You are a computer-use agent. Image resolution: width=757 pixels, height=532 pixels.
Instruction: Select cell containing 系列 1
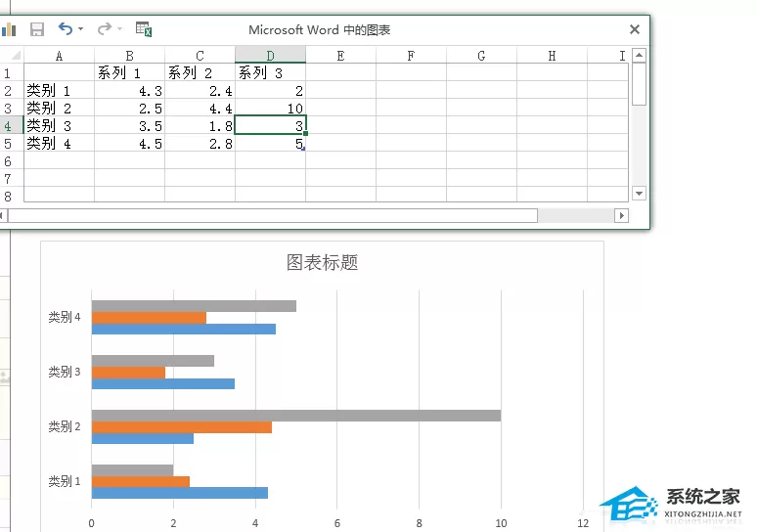click(x=129, y=73)
